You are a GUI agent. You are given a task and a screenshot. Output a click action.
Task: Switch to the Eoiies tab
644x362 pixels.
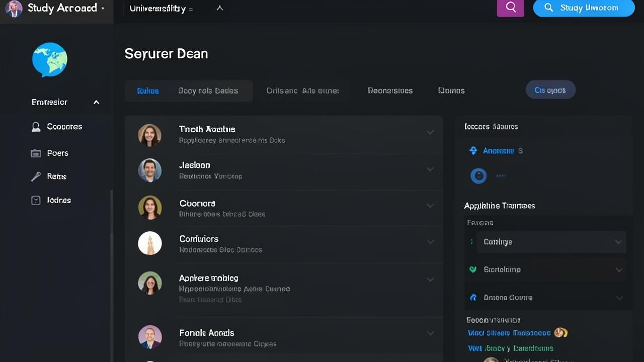point(148,91)
